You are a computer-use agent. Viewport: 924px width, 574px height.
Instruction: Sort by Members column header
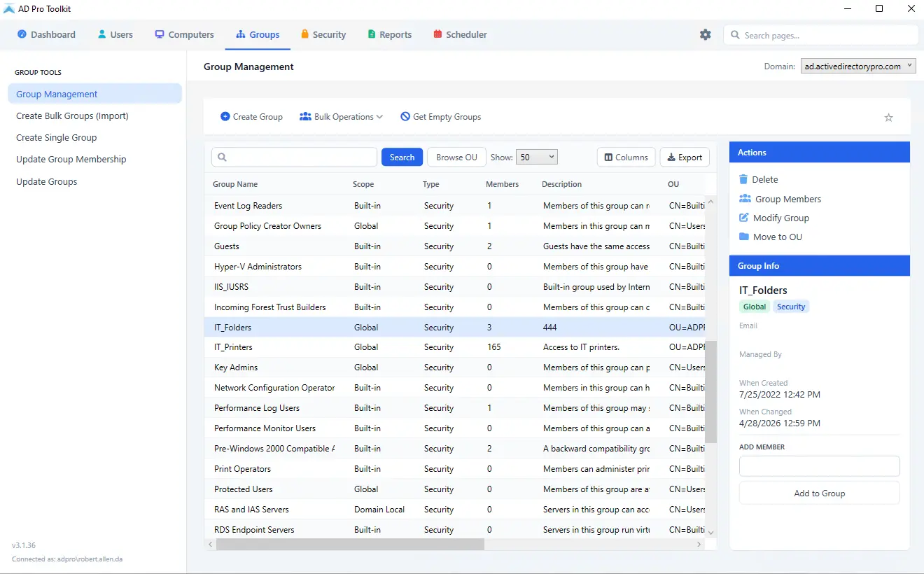(x=502, y=184)
